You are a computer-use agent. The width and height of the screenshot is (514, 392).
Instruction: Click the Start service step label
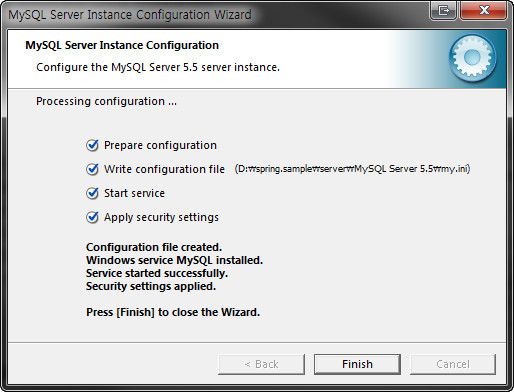coord(134,193)
